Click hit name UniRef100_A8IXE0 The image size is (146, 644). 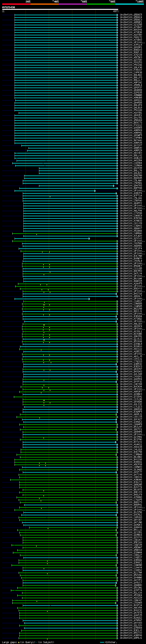click(131, 153)
